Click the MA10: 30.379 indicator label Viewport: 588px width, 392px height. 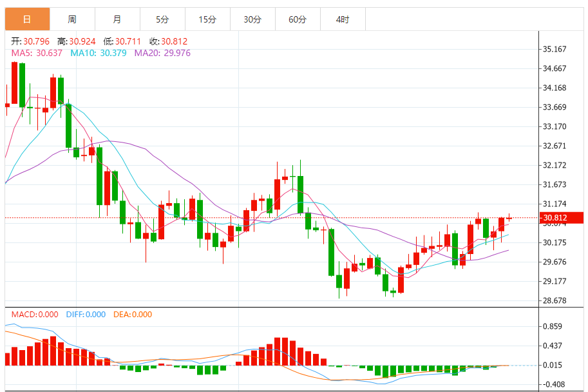click(x=99, y=53)
